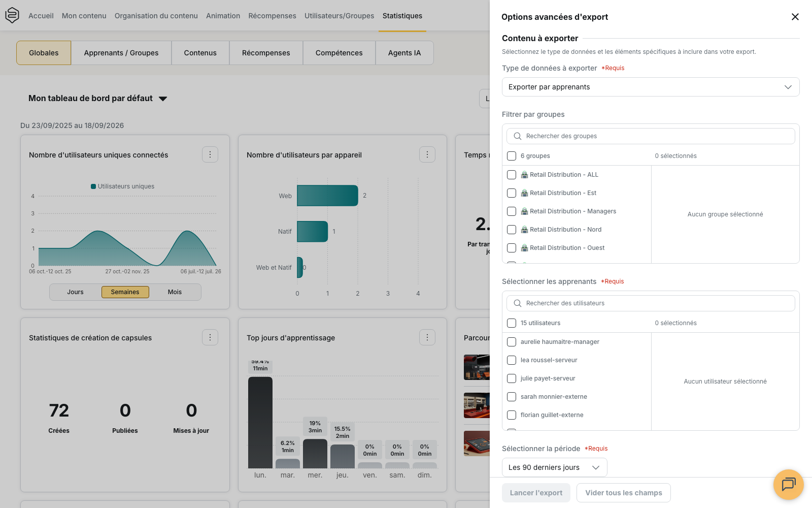Check lea roussel-serveur user
This screenshot has height=508, width=812.
click(512, 360)
